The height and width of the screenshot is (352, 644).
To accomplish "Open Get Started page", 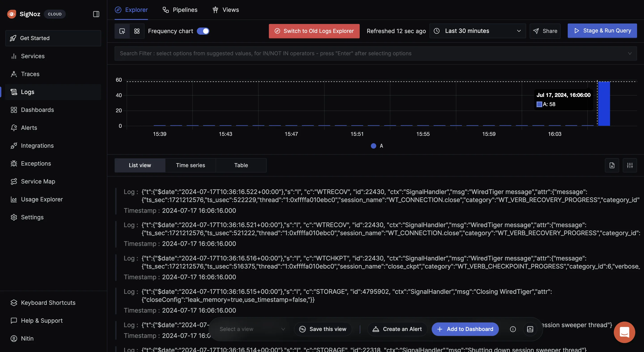I will coord(53,38).
